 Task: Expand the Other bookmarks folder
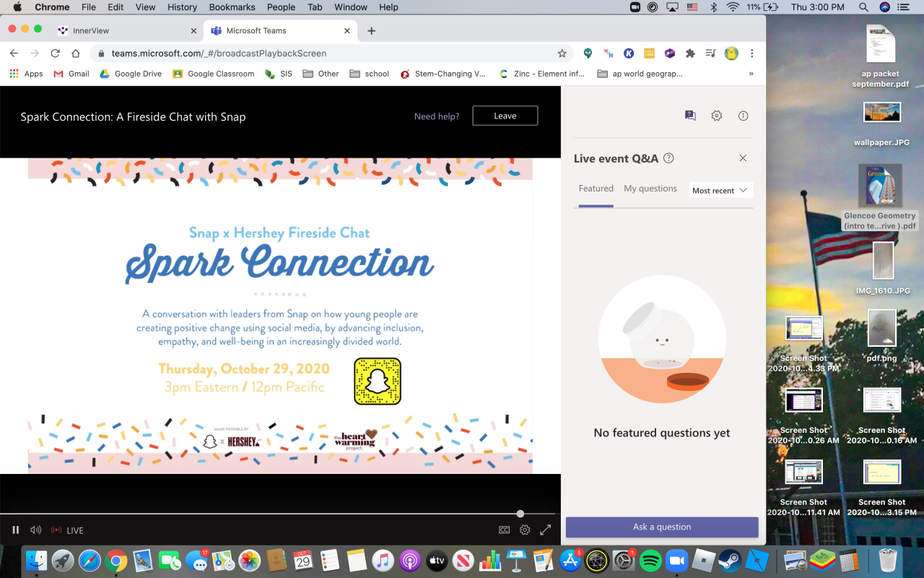(x=321, y=74)
